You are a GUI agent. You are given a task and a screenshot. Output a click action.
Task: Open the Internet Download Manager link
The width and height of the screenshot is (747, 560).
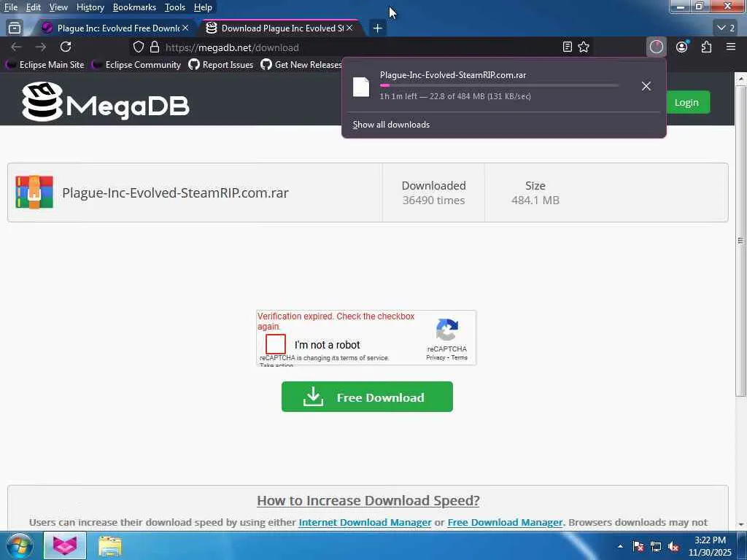point(365,522)
